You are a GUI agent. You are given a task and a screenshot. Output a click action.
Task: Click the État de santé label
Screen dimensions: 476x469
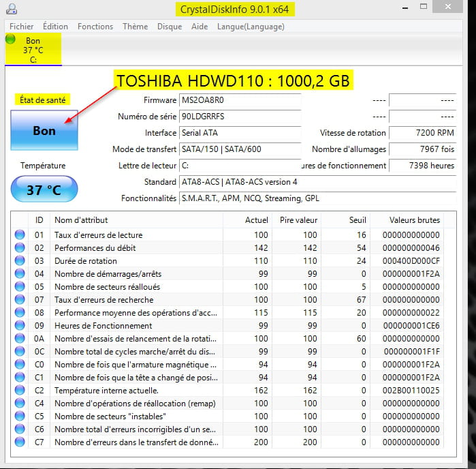point(42,100)
